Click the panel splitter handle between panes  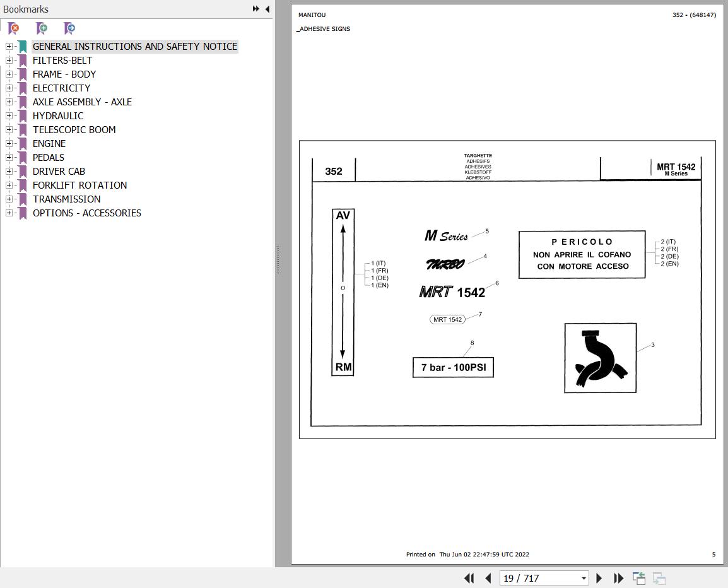(x=278, y=259)
